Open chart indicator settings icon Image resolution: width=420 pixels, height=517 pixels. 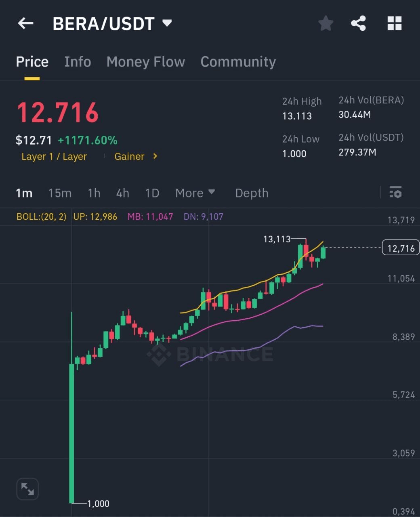tap(395, 192)
